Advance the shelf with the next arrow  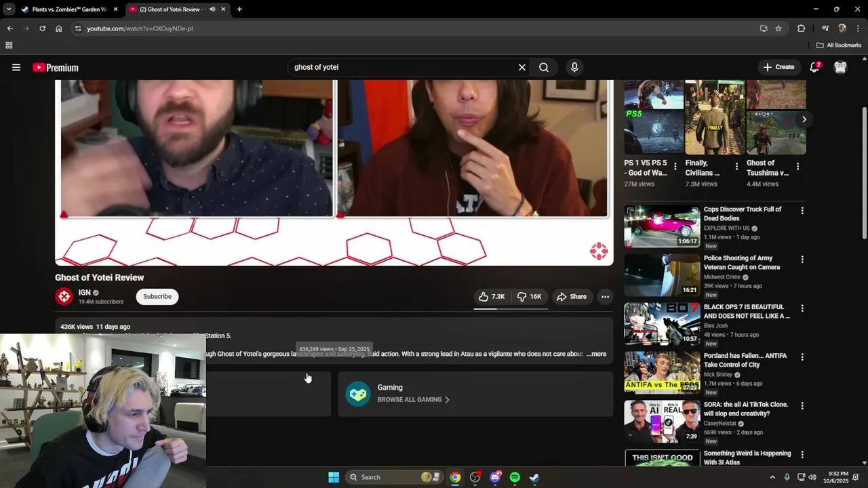[x=804, y=119]
